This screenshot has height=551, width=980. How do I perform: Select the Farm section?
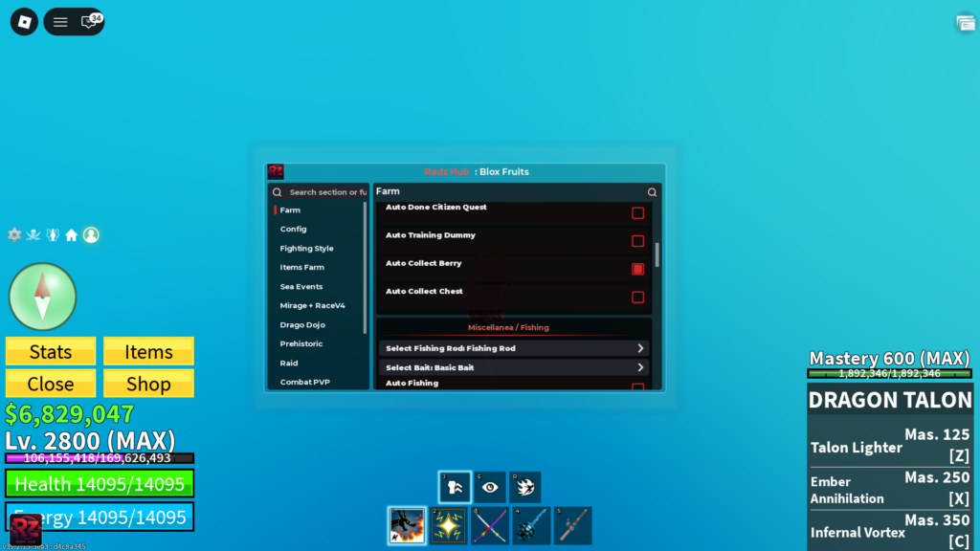[x=290, y=210]
